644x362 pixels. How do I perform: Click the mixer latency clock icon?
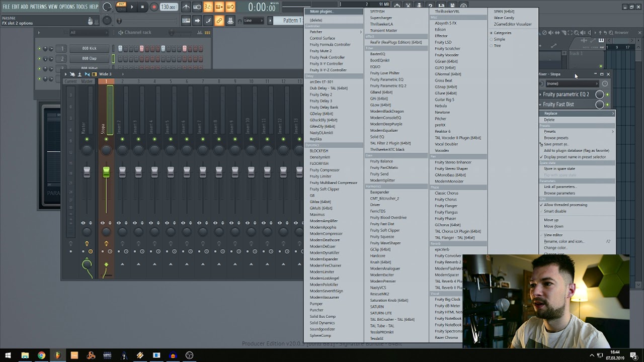605,84
